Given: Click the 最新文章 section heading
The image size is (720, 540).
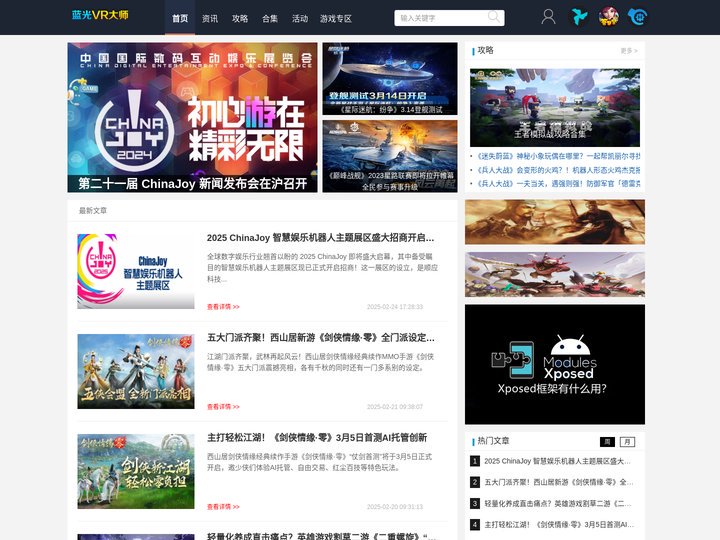Looking at the screenshot, I should pos(93,211).
